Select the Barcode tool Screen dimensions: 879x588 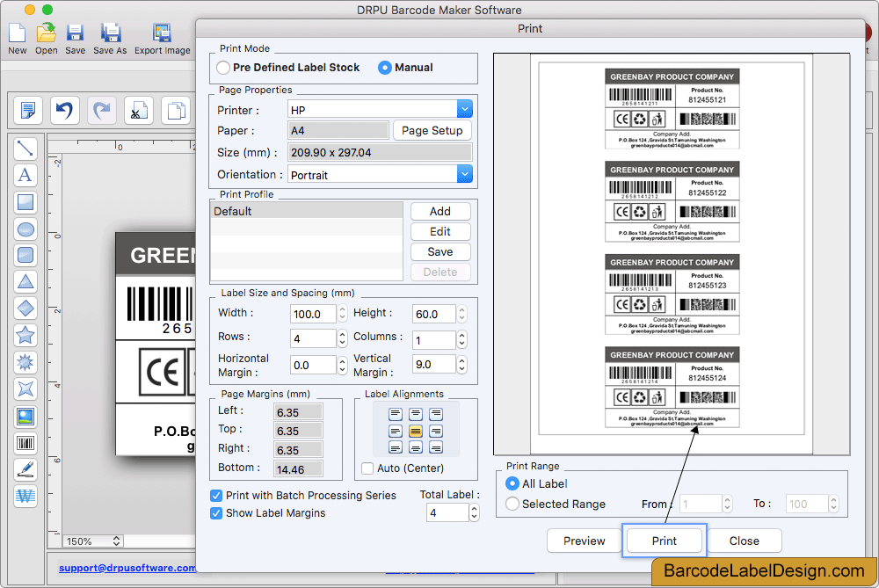pyautogui.click(x=25, y=443)
